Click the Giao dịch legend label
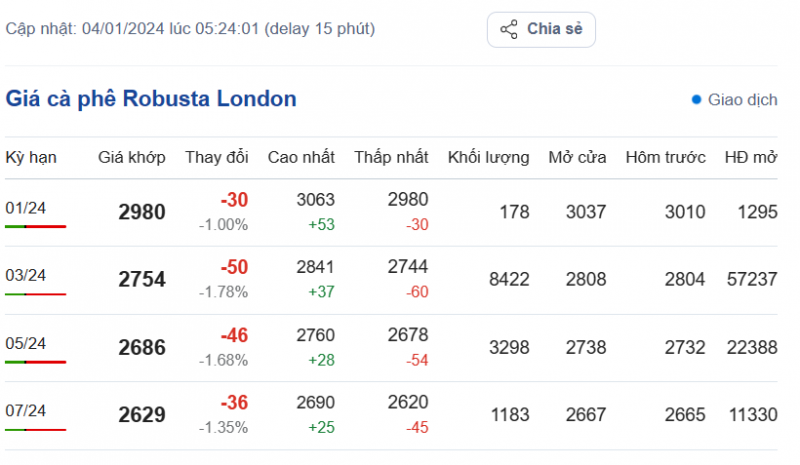The image size is (800, 465). 743,100
